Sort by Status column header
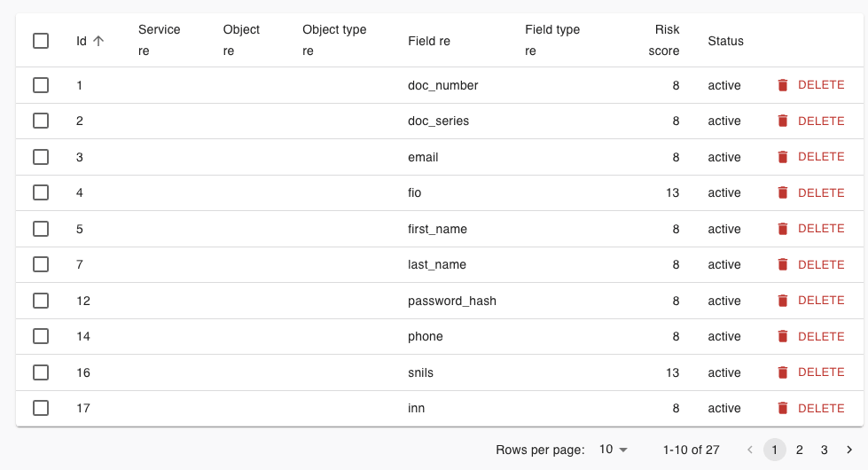 (x=726, y=41)
